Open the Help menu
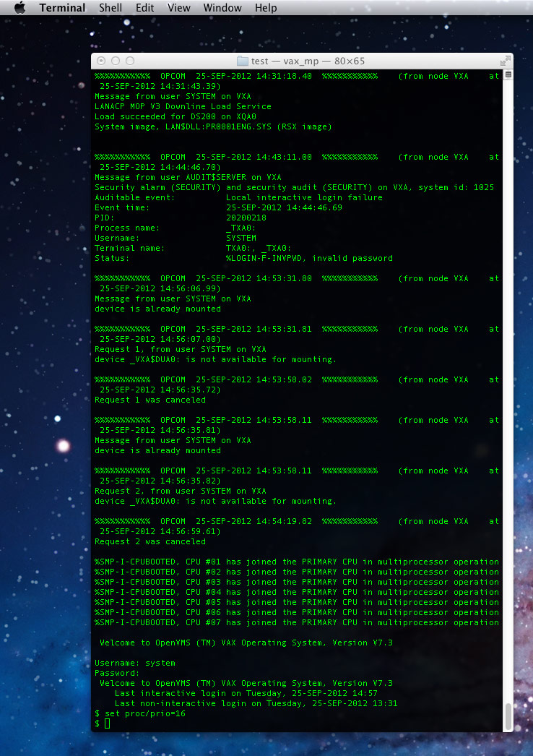The height and width of the screenshot is (756, 533). click(x=266, y=8)
